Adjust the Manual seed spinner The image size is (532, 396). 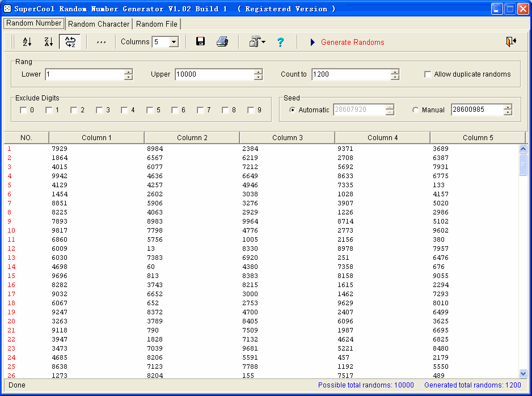click(508, 109)
